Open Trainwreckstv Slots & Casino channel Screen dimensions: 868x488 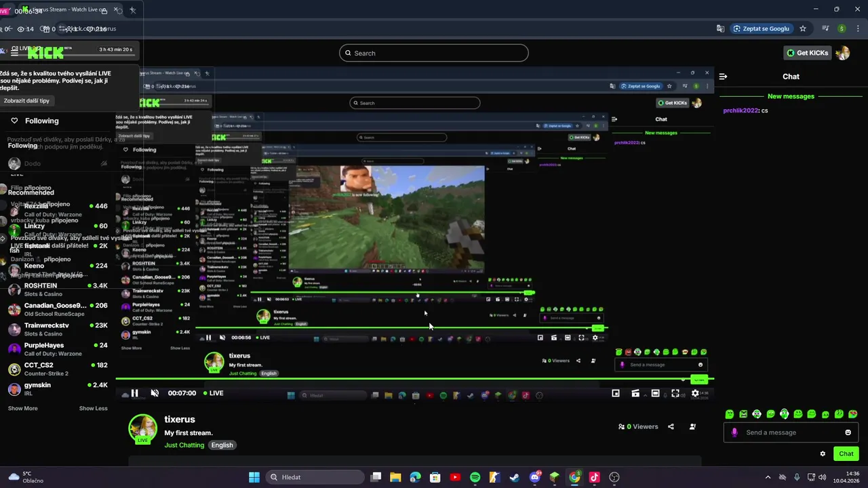click(58, 329)
